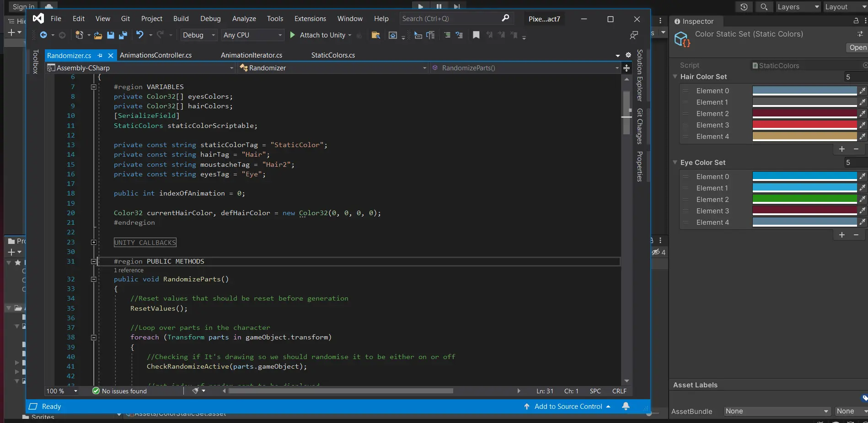
Task: Click eyedropper for Hair Color Element 3
Action: click(x=862, y=125)
